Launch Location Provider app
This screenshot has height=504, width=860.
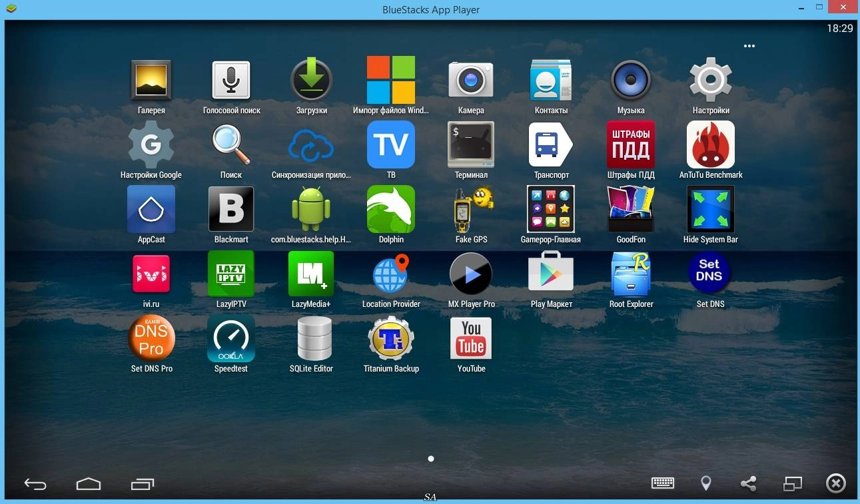pyautogui.click(x=391, y=274)
